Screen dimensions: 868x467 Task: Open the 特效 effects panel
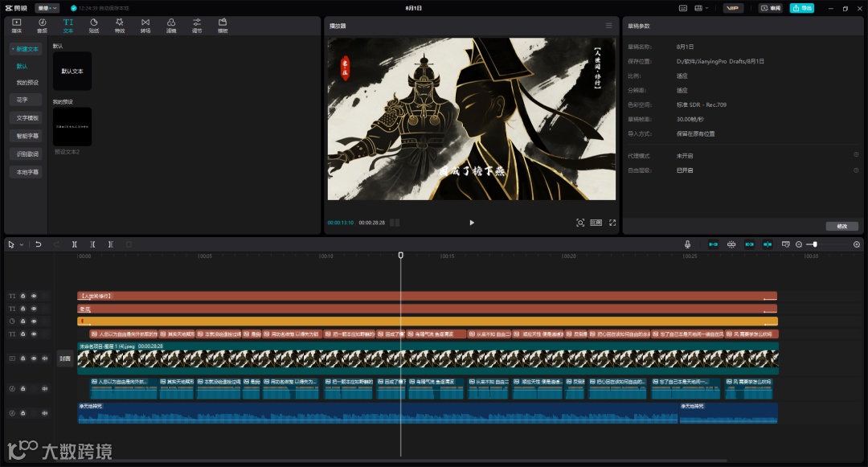point(119,25)
